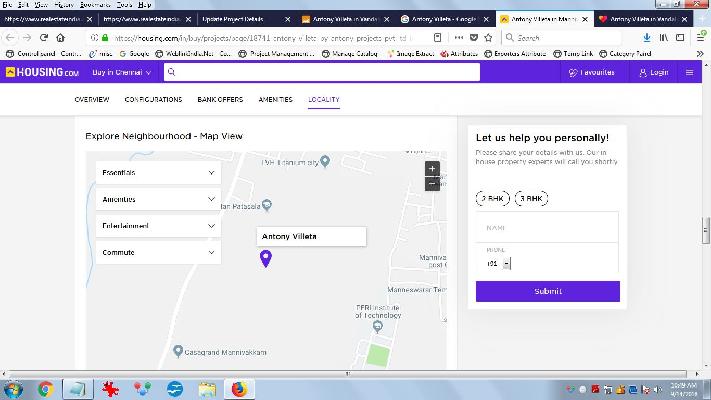Open the Help menu
Image resolution: width=711 pixels, height=400 pixels.
pos(145,5)
